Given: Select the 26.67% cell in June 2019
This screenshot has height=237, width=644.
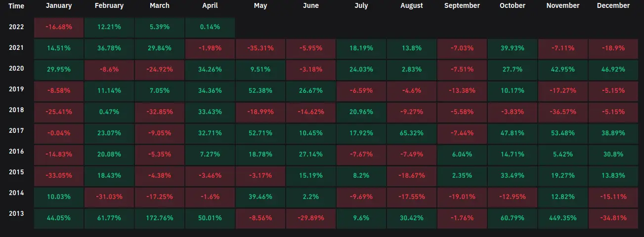Looking at the screenshot, I should [x=310, y=91].
